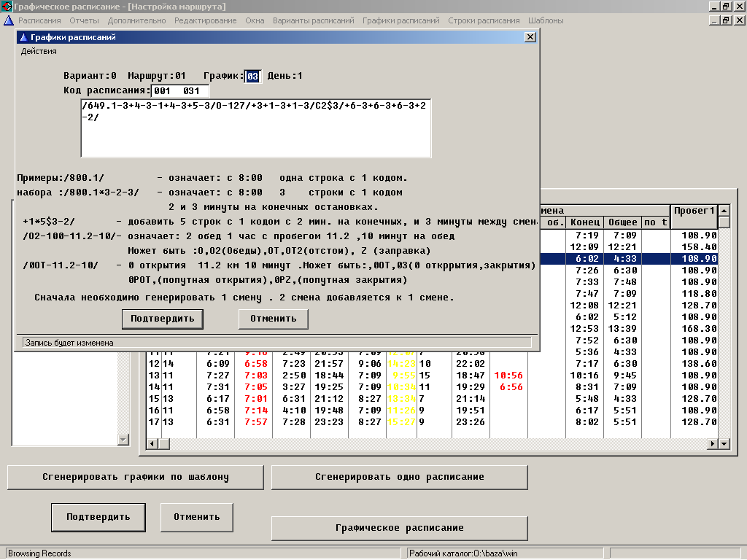
Task: Click the График number field
Action: [x=252, y=76]
